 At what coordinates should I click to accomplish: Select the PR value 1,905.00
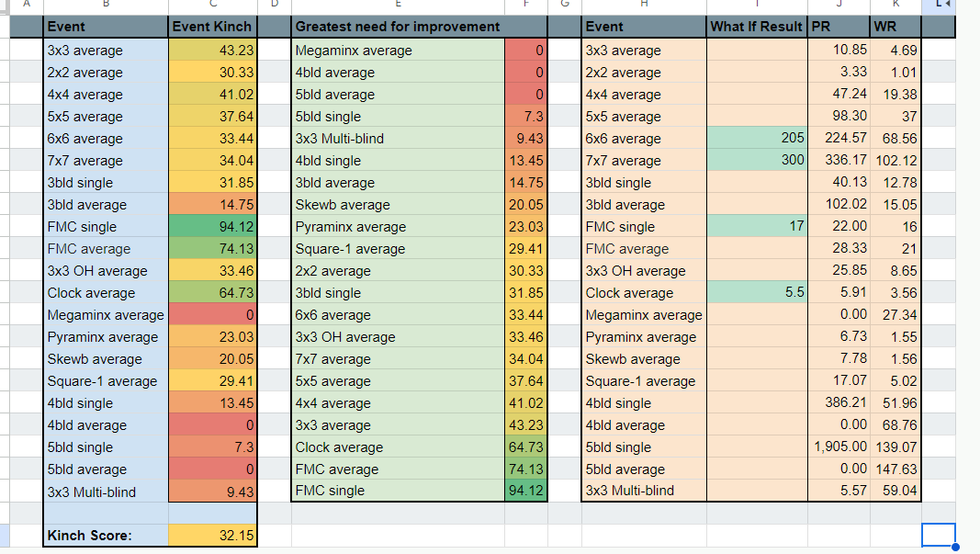pos(839,447)
